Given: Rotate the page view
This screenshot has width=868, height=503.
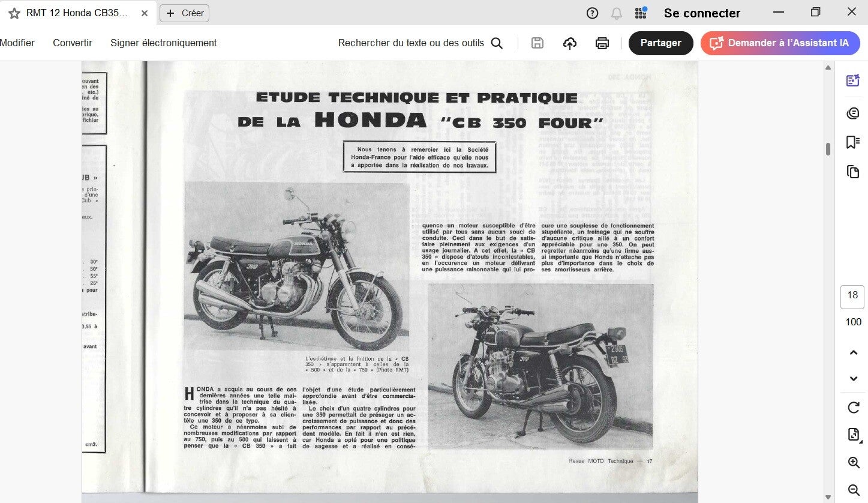Looking at the screenshot, I should point(854,408).
